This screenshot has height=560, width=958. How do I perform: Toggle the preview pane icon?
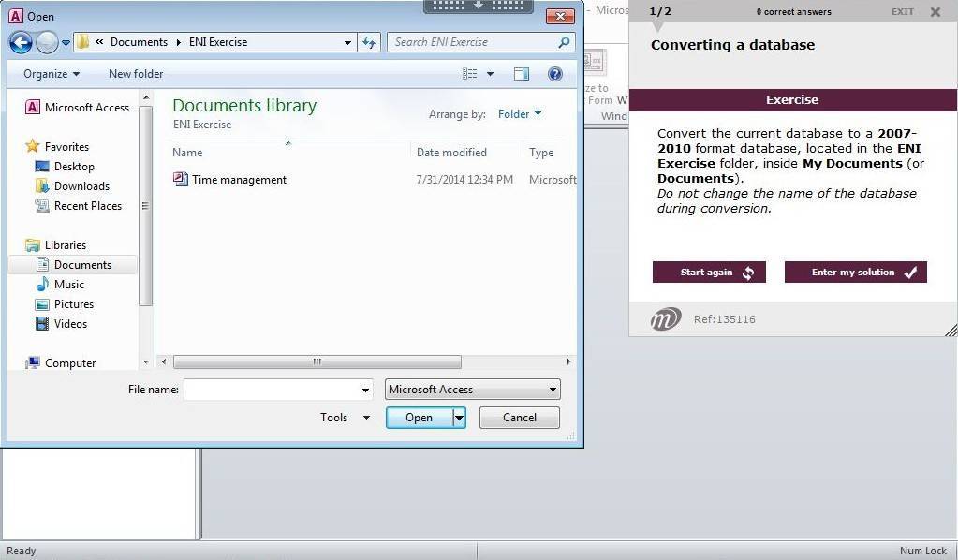[x=522, y=74]
